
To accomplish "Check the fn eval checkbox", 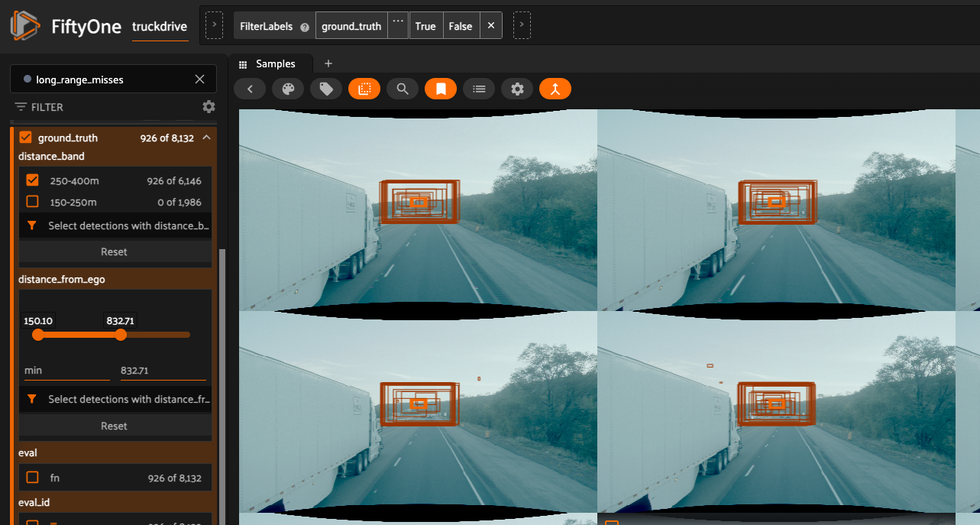I will tap(32, 478).
